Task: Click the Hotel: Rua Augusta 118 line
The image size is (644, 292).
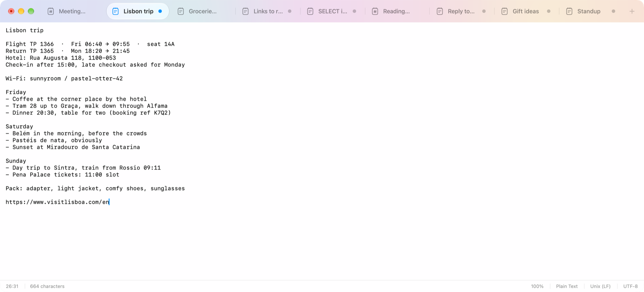Action: coord(61,58)
